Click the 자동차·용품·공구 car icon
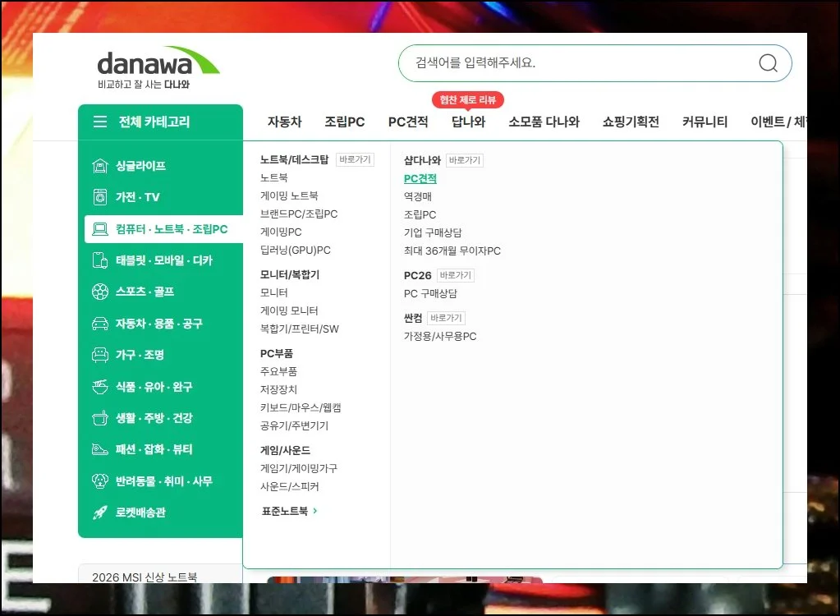This screenshot has width=840, height=616. [x=100, y=324]
